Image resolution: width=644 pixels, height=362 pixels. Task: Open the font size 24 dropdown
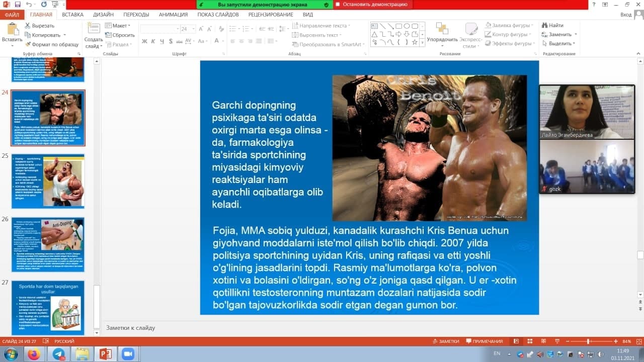click(x=192, y=29)
